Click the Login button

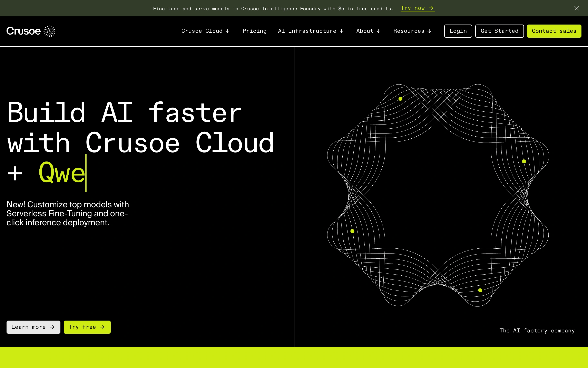[458, 31]
